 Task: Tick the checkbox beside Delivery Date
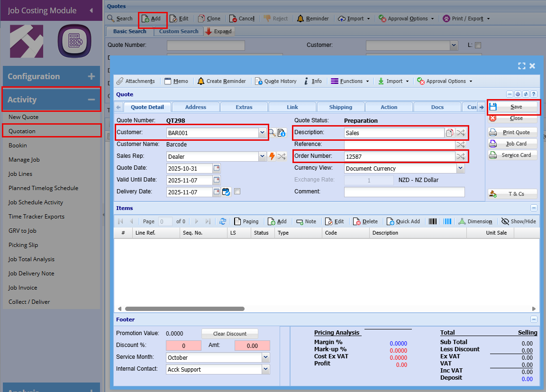(237, 191)
